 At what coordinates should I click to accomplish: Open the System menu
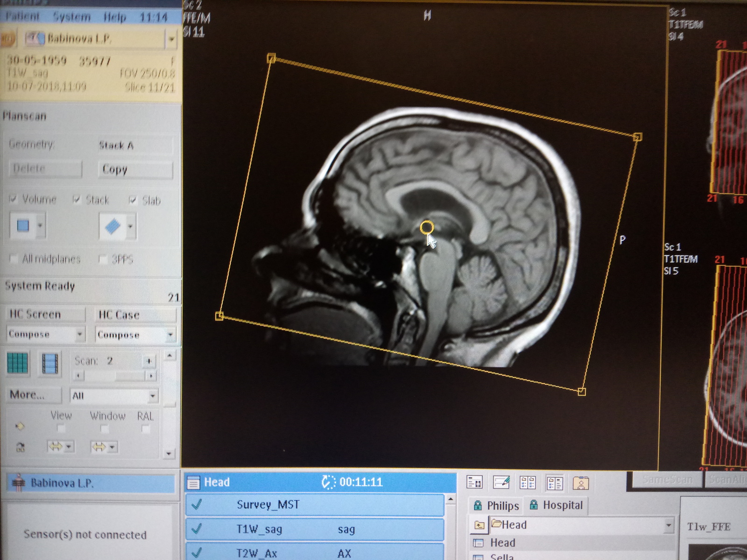point(71,17)
